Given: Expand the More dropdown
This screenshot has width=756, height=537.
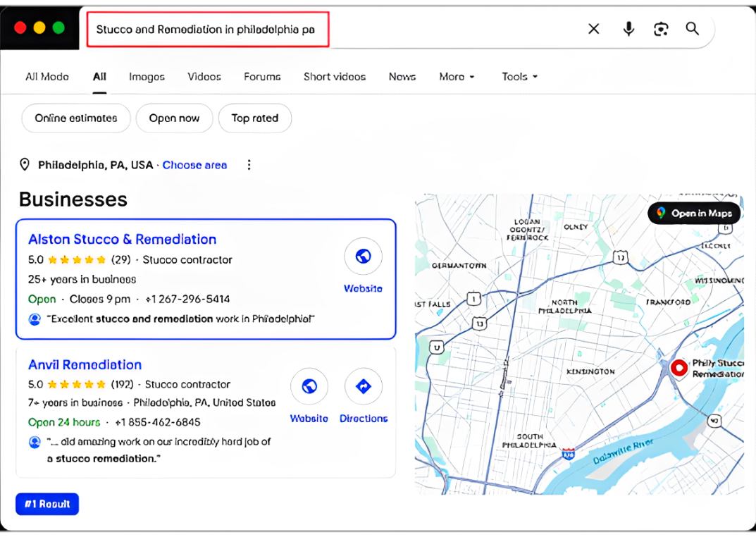Looking at the screenshot, I should tap(457, 77).
